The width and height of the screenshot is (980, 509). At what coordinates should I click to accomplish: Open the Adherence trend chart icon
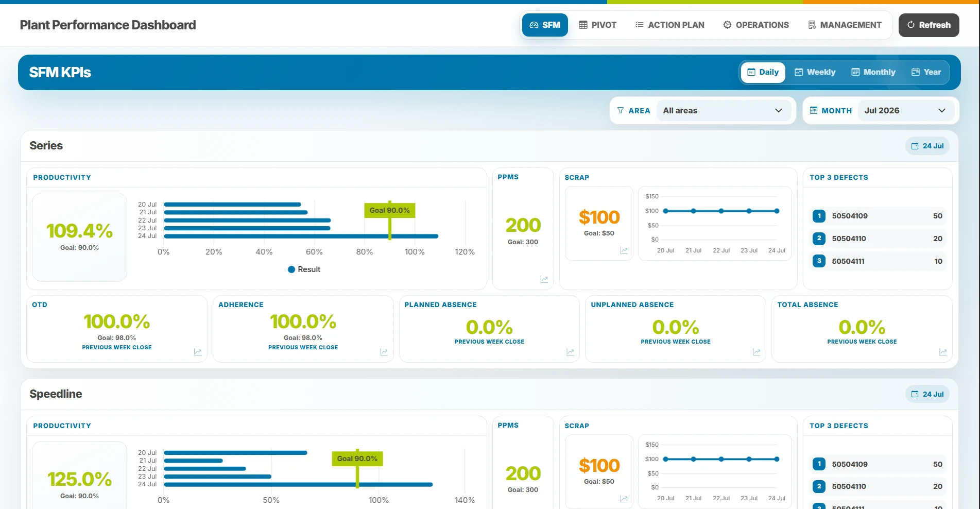(x=384, y=352)
